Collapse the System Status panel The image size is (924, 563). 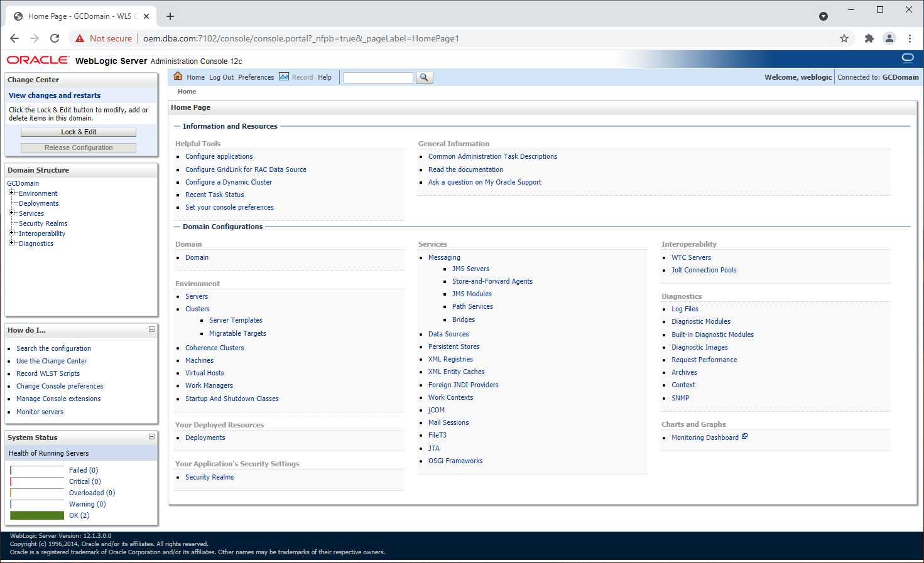click(x=151, y=436)
